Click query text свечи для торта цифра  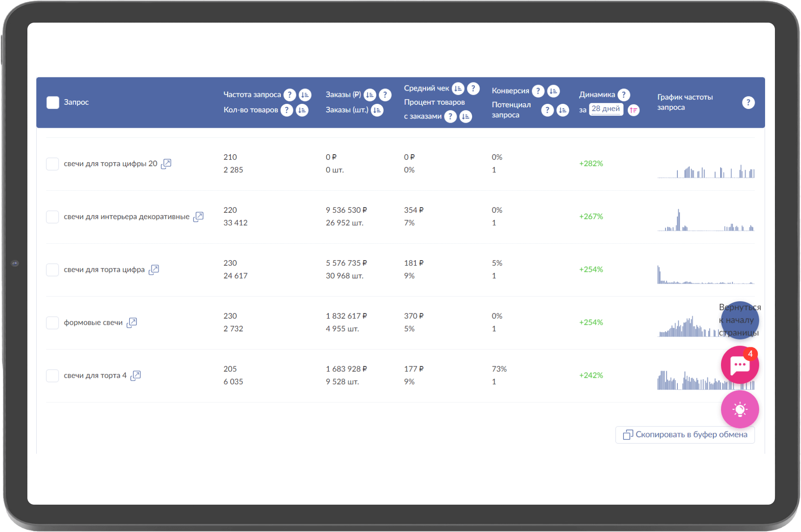point(104,270)
